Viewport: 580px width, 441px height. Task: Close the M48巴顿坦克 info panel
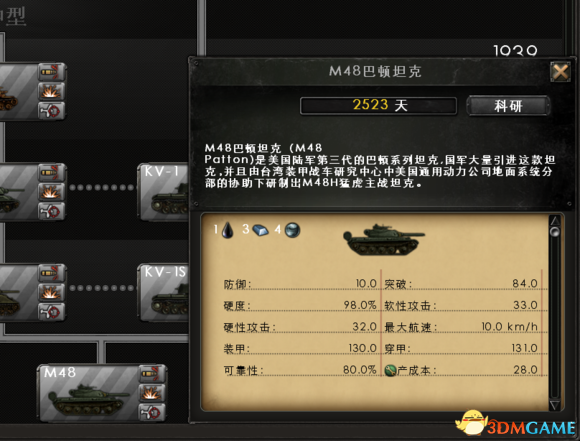pos(560,72)
